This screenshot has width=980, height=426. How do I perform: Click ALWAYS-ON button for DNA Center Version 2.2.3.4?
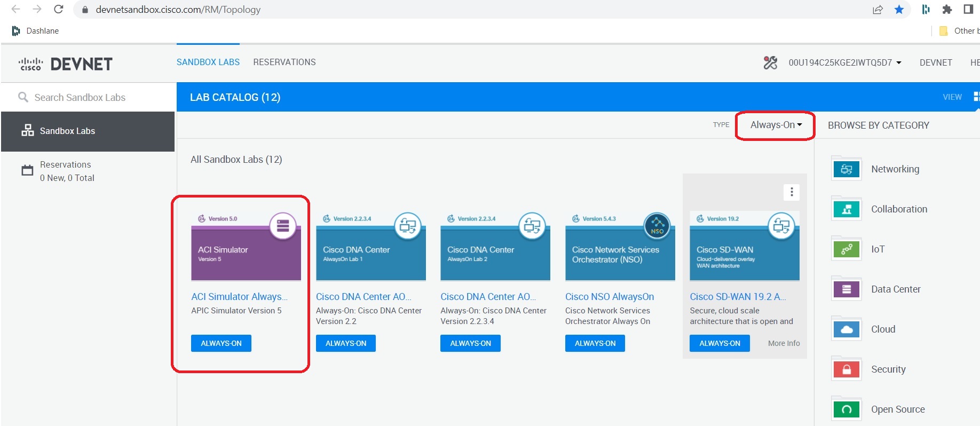point(470,343)
